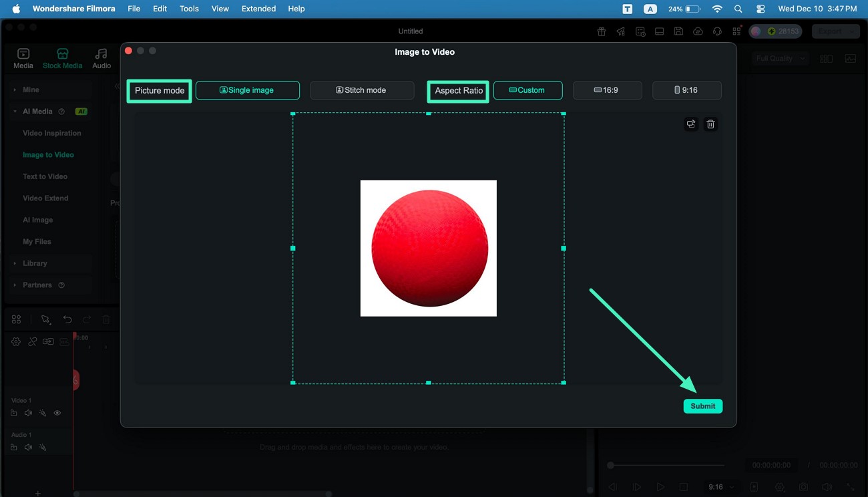868x497 pixels.
Task: Click the timeline layout grid icon
Action: (16, 320)
